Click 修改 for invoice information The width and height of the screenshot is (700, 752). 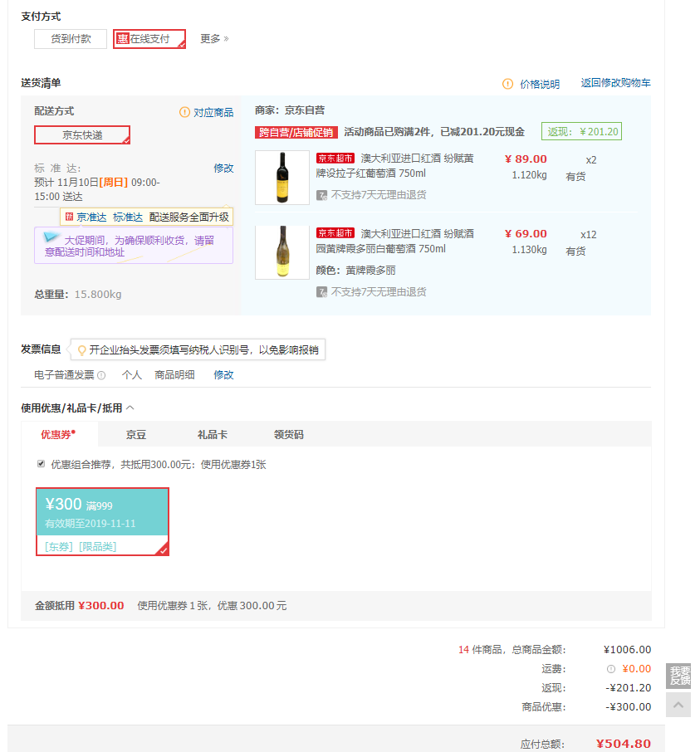tap(223, 375)
